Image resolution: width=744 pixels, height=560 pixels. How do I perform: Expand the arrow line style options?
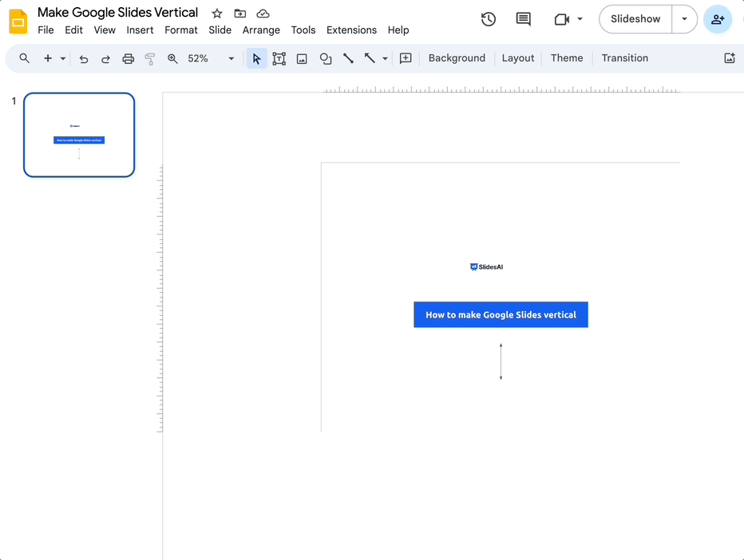click(384, 57)
